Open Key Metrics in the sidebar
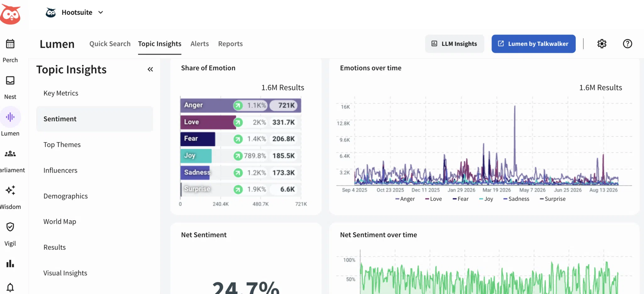644x294 pixels. [94, 93]
